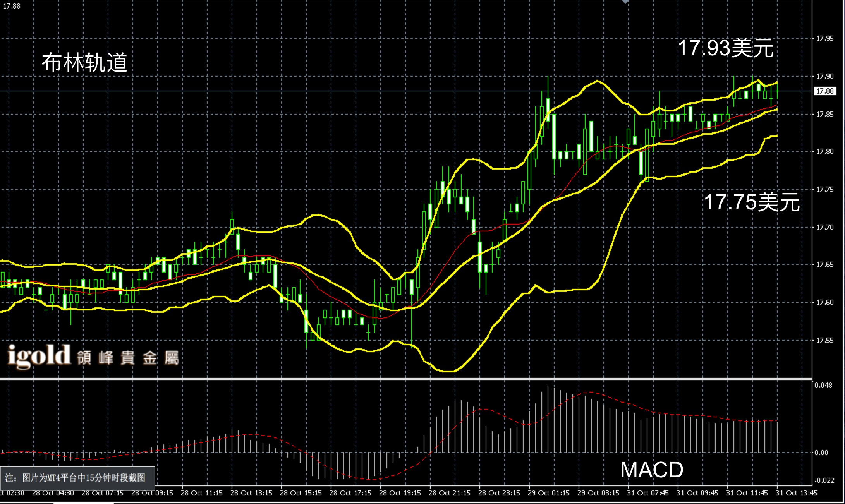845x504 pixels.
Task: Click the 29 Oct 01:15 time label
Action: point(548,493)
